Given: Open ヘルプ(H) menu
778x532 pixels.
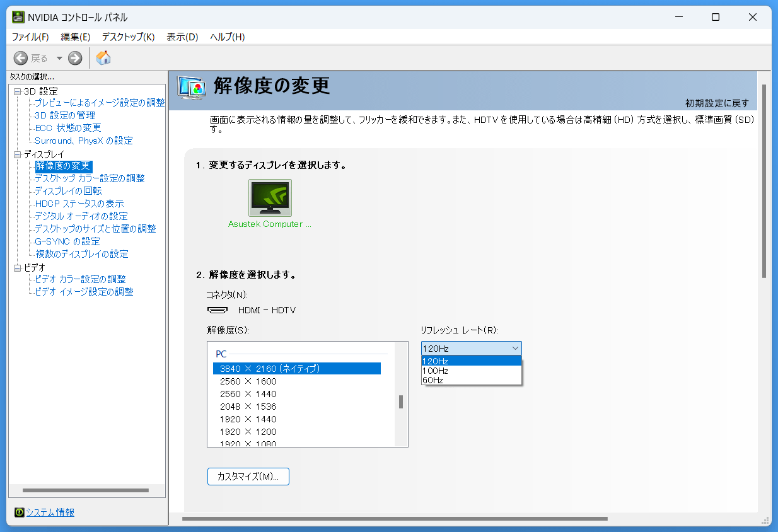Looking at the screenshot, I should click(x=227, y=37).
